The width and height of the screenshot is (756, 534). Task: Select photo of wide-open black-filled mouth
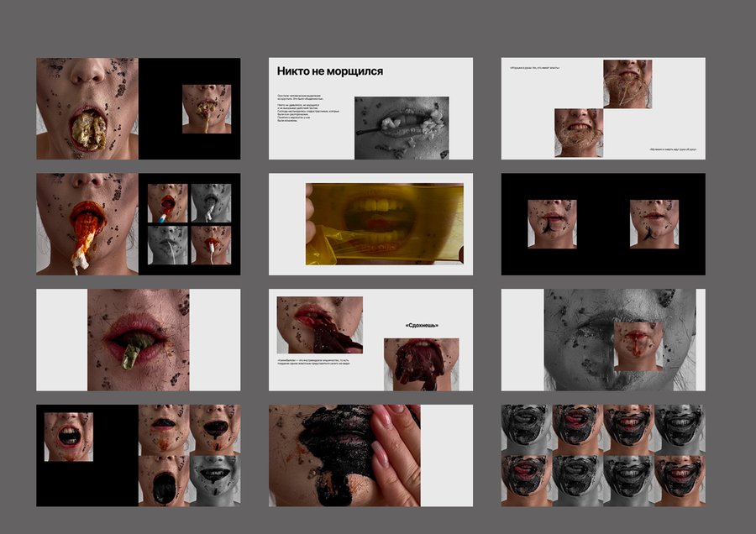[164, 481]
